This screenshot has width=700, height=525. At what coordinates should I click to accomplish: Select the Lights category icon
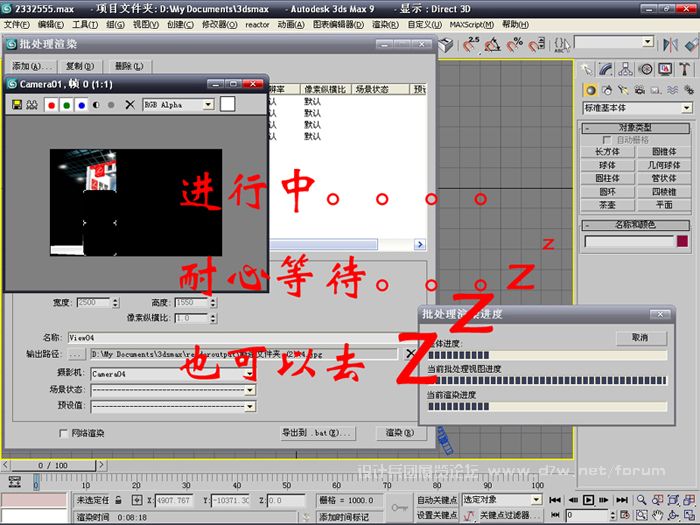pyautogui.click(x=623, y=90)
